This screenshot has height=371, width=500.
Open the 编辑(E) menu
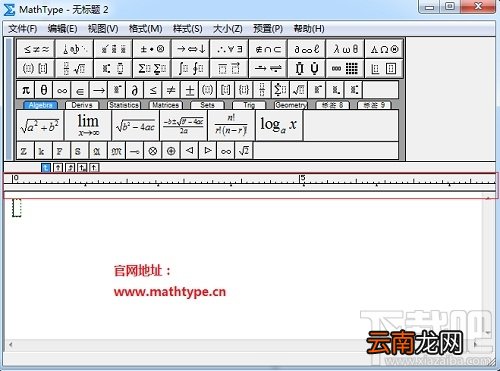[62, 29]
